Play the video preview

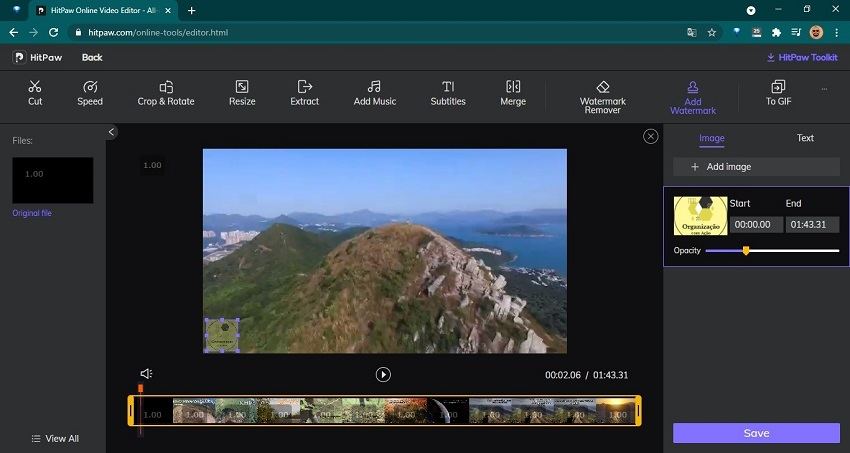pyautogui.click(x=383, y=374)
